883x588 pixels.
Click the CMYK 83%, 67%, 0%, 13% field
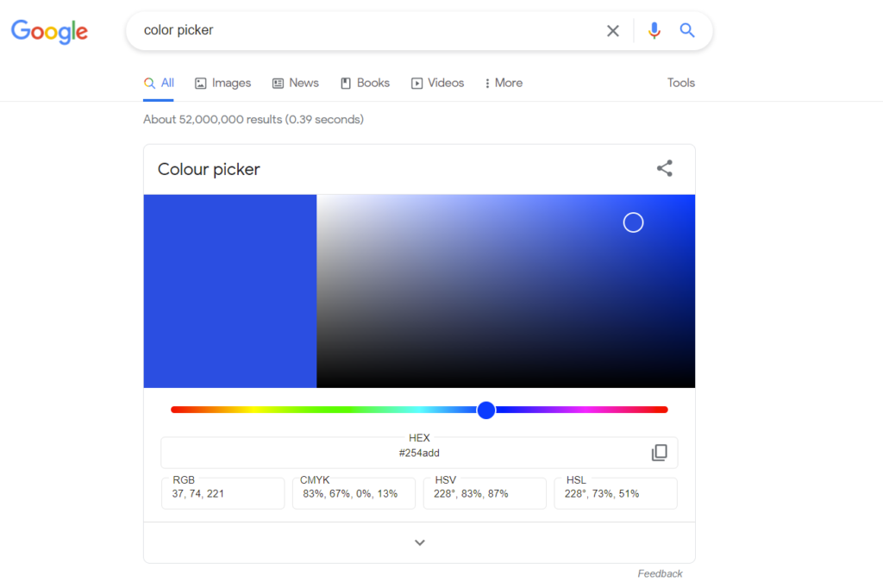tap(354, 493)
